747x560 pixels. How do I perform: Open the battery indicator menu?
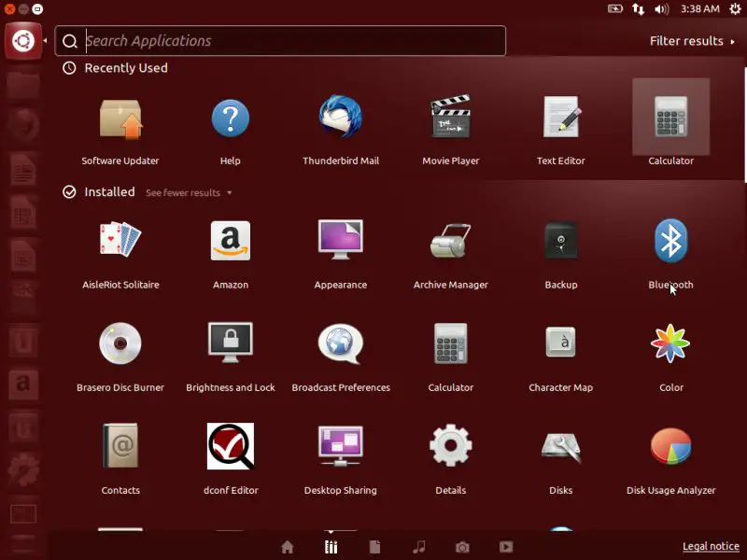615,8
